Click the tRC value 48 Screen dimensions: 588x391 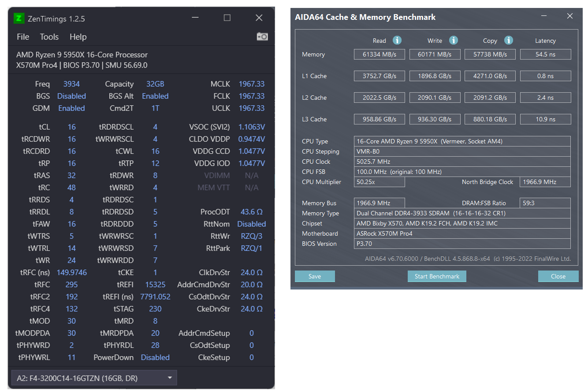click(x=71, y=188)
